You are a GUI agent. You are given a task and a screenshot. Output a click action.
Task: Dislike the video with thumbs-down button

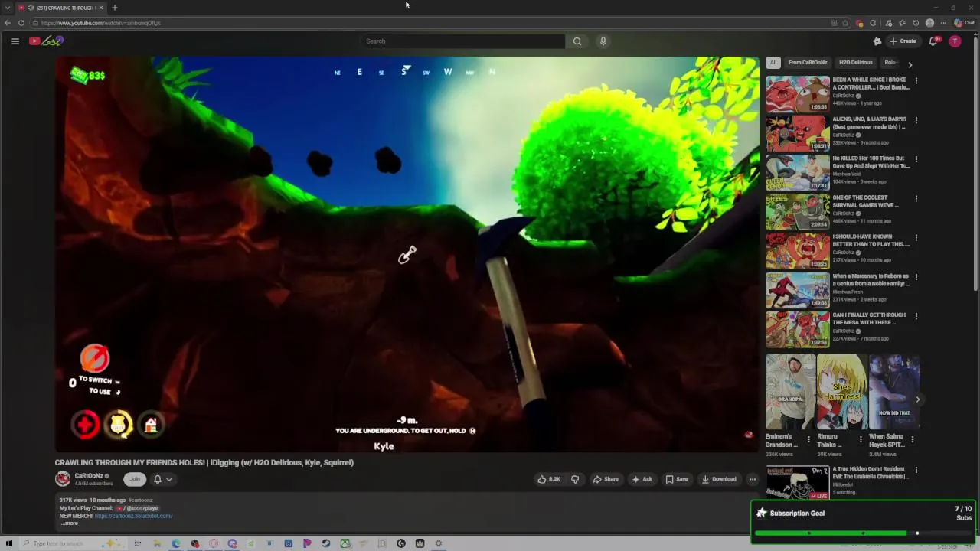point(575,479)
